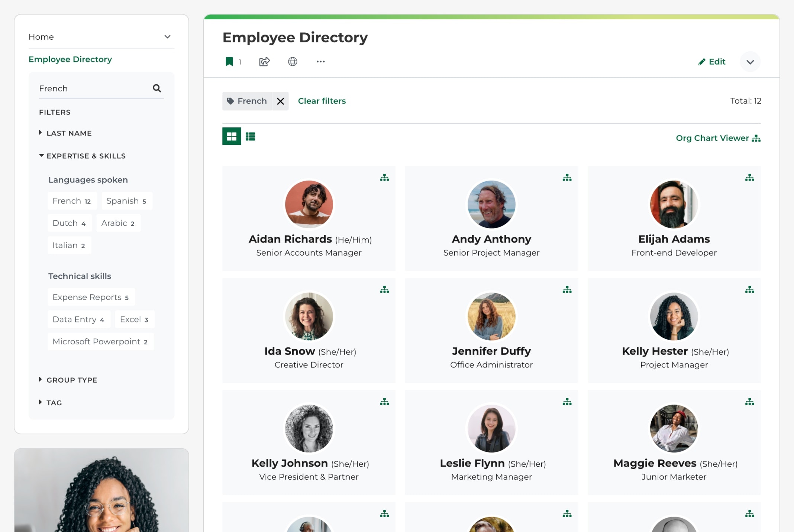The height and width of the screenshot is (532, 794).
Task: Open org chart icon on Jennifer Duffy card
Action: pyautogui.click(x=567, y=289)
